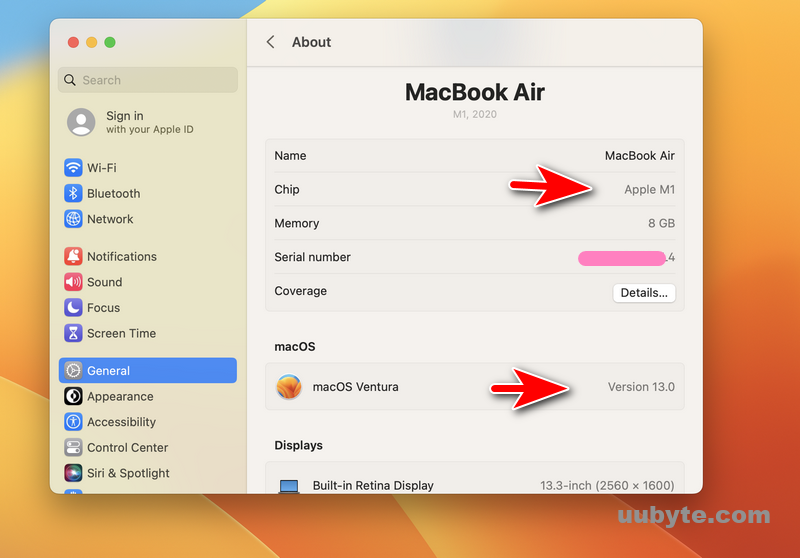Click the Apple M1 chip value
The width and height of the screenshot is (800, 558).
pos(649,190)
